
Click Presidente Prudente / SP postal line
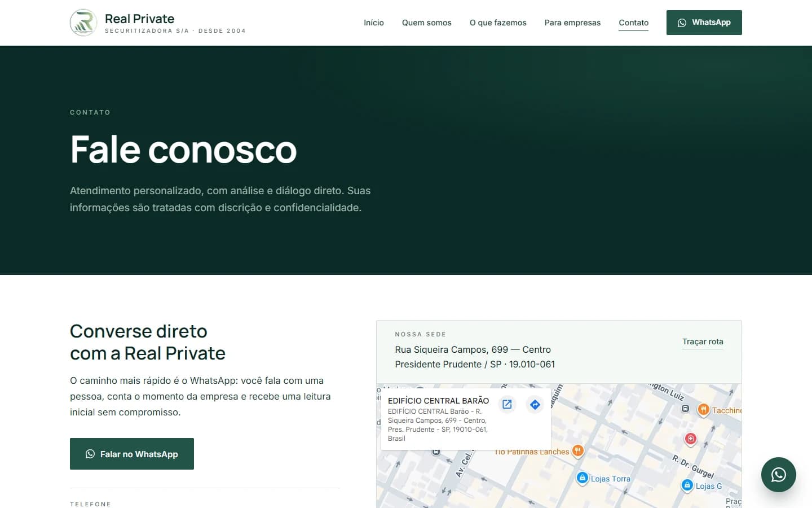point(475,364)
